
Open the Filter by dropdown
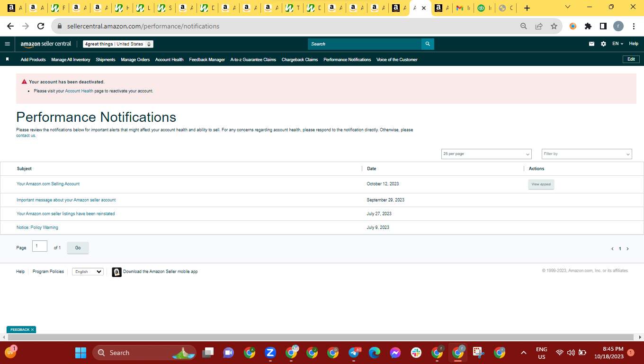[x=587, y=154]
